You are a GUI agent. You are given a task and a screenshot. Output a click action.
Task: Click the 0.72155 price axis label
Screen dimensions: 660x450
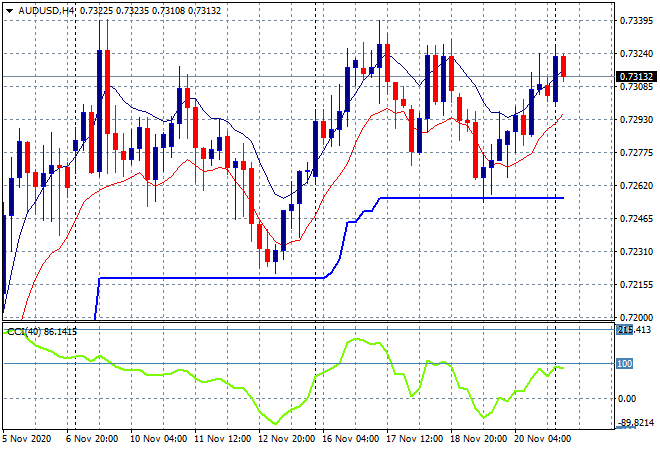[x=636, y=285]
